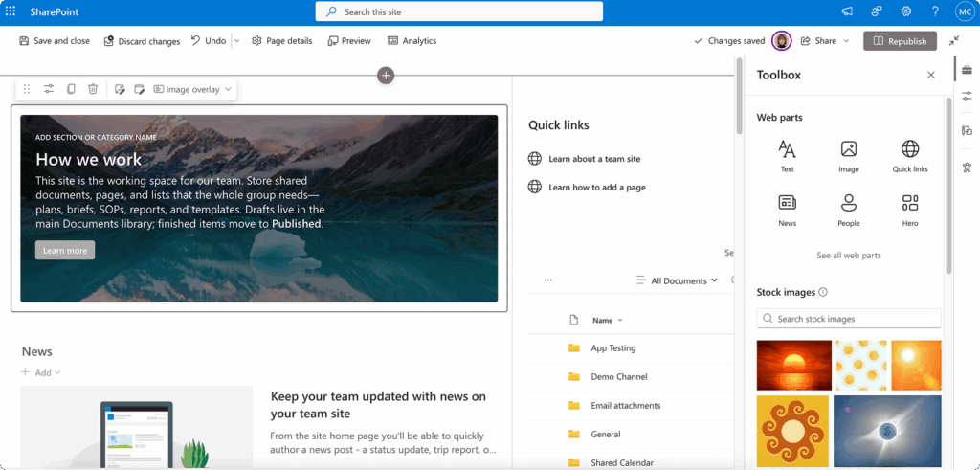Image resolution: width=980 pixels, height=470 pixels.
Task: Add the People web part from Toolbox
Action: tap(848, 209)
